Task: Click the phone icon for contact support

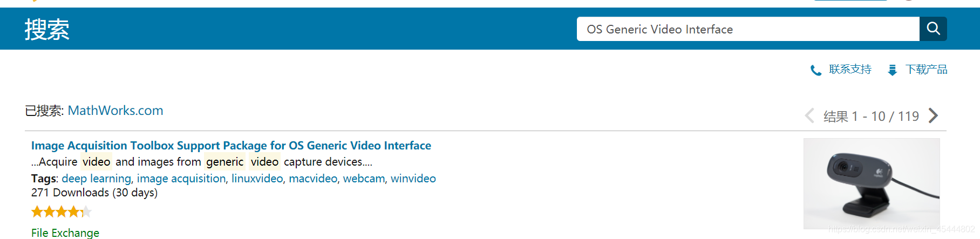Action: [x=816, y=70]
